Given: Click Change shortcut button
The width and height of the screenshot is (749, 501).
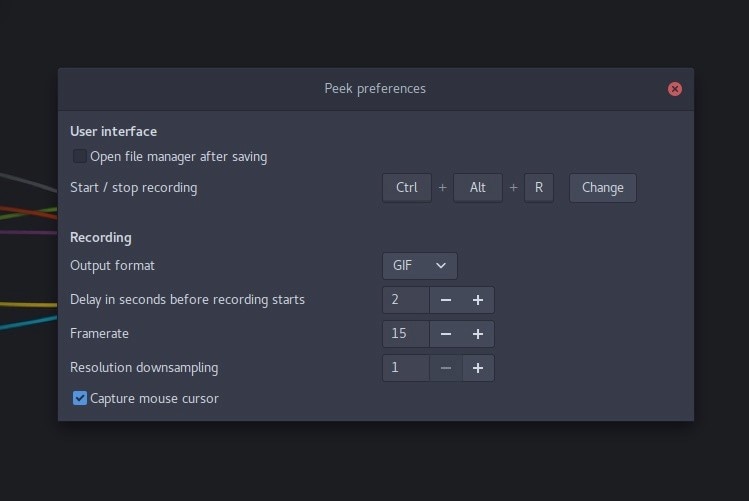Looking at the screenshot, I should point(602,188).
